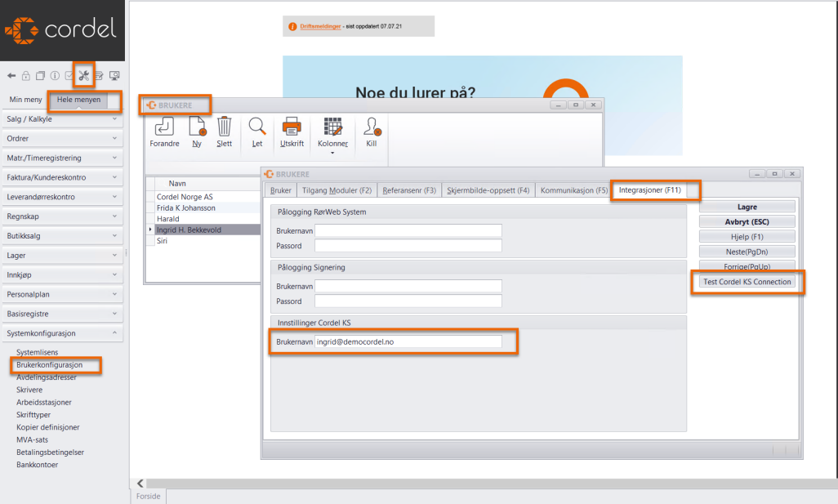838x504 pixels.
Task: Collapse the Systemkonfigurasjon menu section
Action: (62, 333)
